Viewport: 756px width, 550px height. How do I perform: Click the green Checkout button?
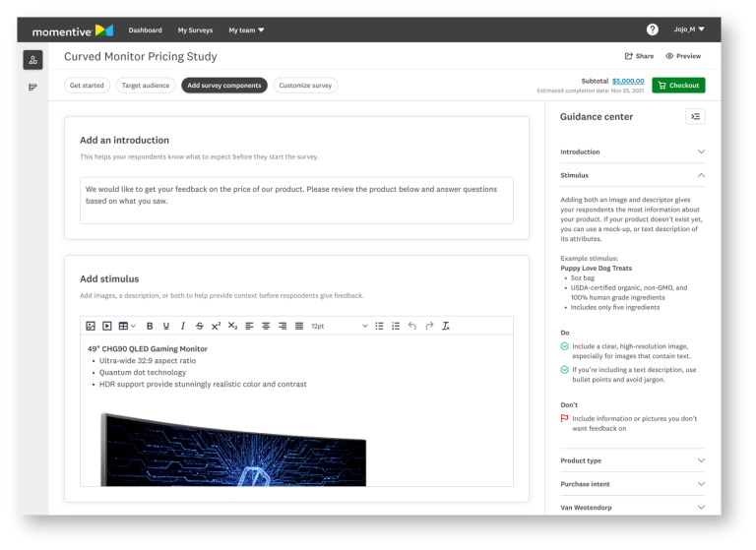pyautogui.click(x=678, y=86)
